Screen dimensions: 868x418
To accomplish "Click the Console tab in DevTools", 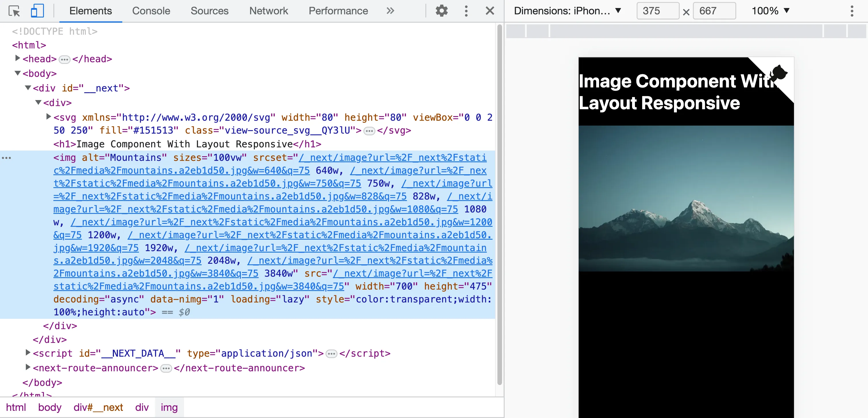I will click(151, 11).
